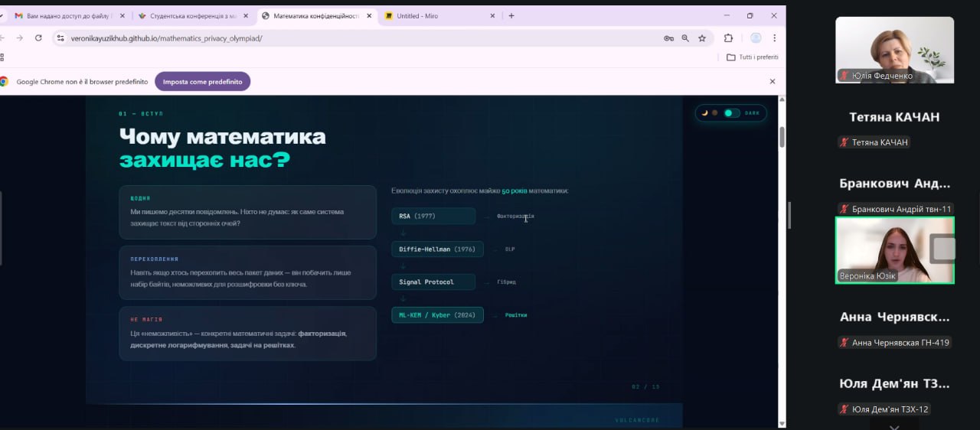The image size is (980, 430).
Task: Open the Chrome three-dot menu
Action: tap(775, 37)
